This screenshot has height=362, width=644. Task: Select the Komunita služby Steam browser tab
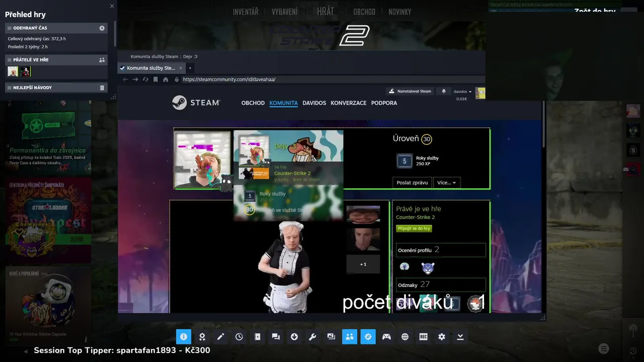(151, 68)
